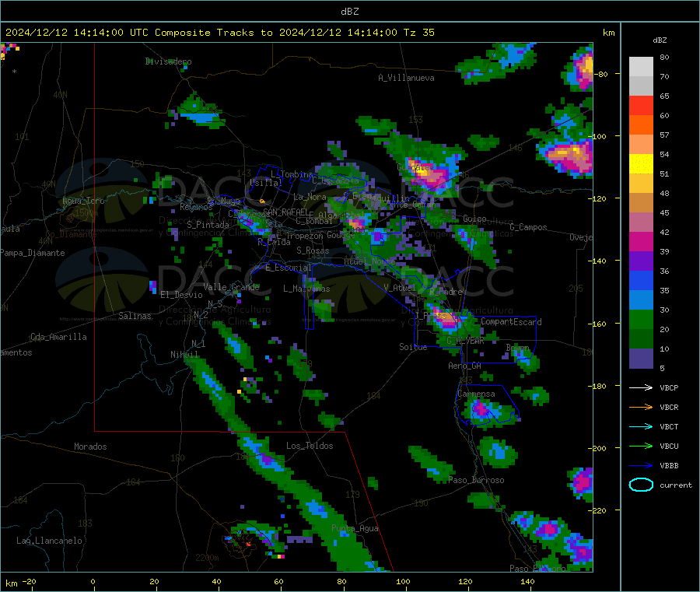
Task: Click the '-80' tick on the right axis
Action: [600, 74]
